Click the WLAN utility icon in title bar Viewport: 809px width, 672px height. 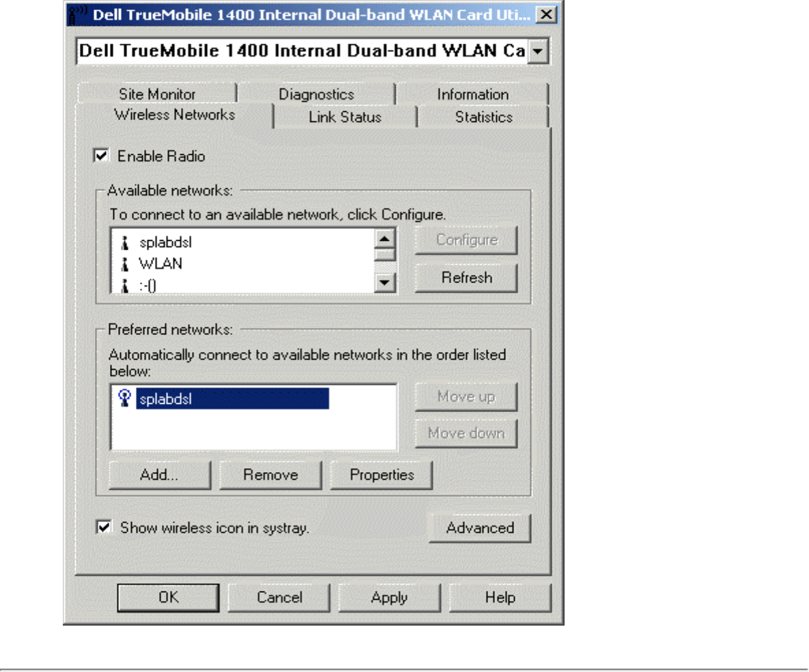(77, 14)
